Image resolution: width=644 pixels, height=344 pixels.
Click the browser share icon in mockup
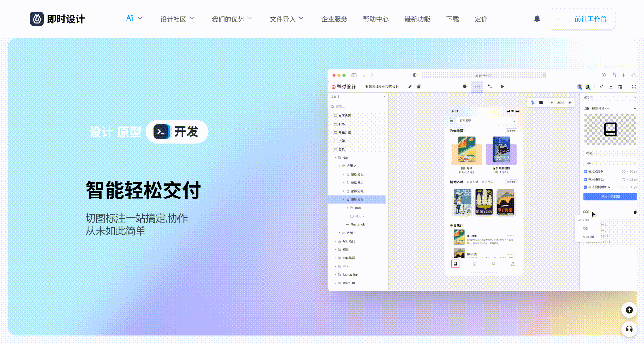[x=614, y=75]
